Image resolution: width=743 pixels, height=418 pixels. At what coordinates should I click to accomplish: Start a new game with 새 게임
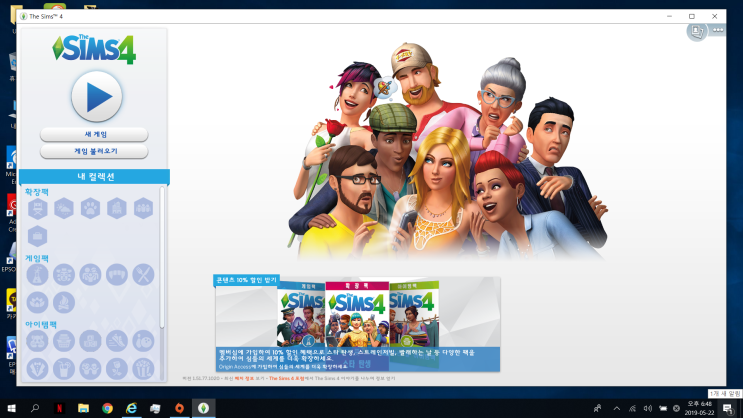coord(94,135)
